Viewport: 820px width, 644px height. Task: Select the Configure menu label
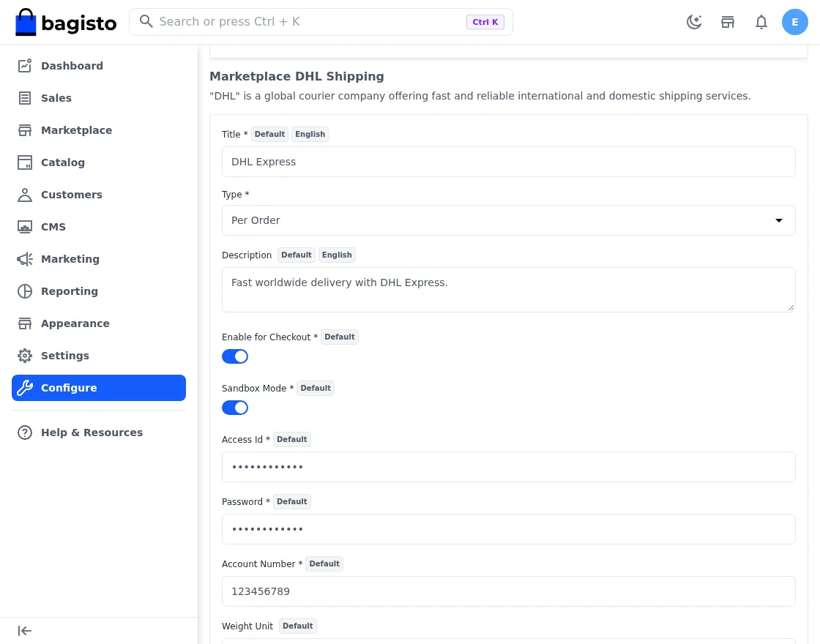point(69,388)
